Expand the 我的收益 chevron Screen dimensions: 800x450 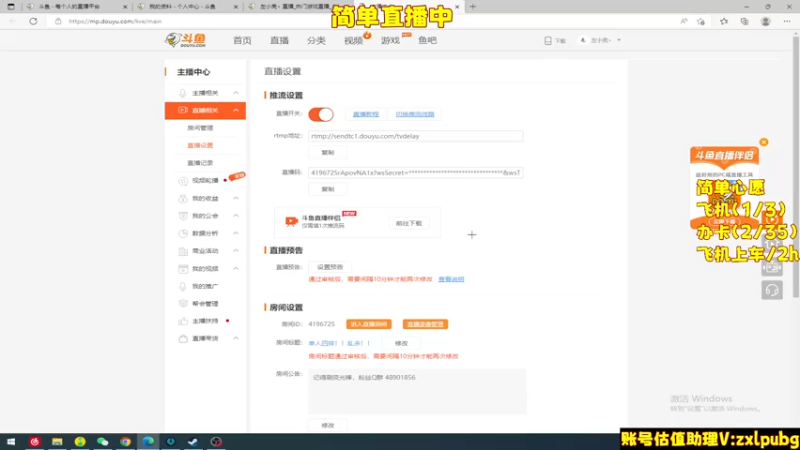(x=236, y=198)
